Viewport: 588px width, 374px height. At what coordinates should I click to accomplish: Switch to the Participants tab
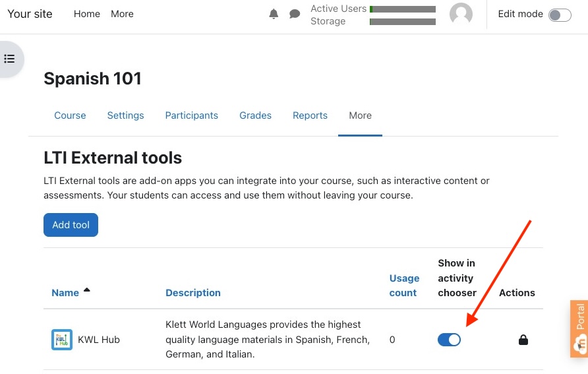pyautogui.click(x=191, y=115)
